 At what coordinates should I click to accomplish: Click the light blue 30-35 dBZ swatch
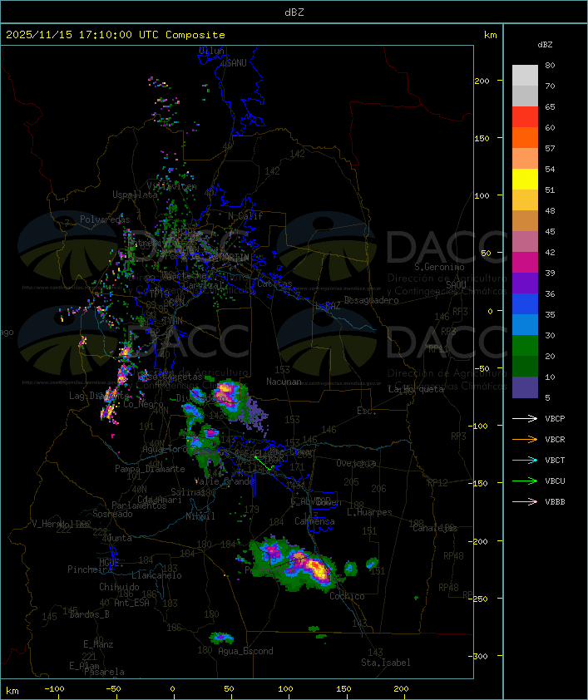point(525,325)
